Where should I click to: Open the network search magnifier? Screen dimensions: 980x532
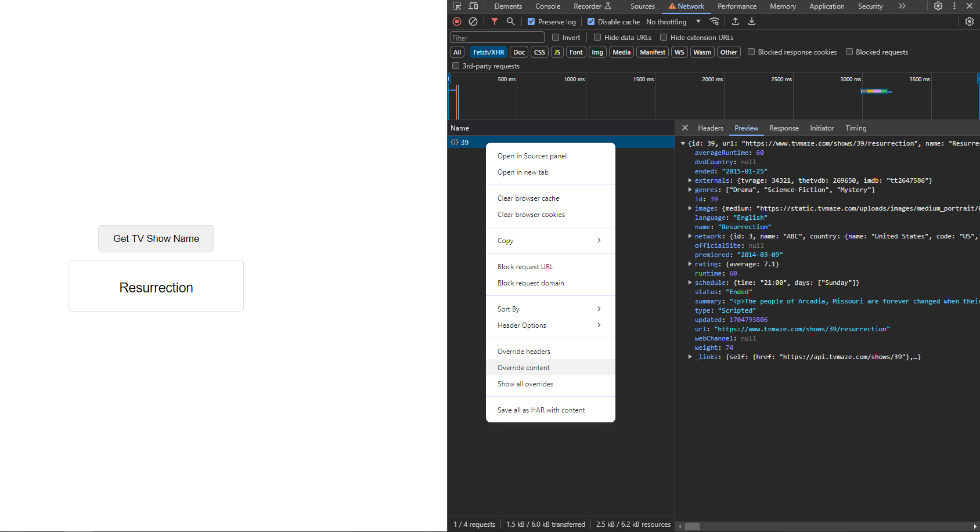pyautogui.click(x=511, y=21)
